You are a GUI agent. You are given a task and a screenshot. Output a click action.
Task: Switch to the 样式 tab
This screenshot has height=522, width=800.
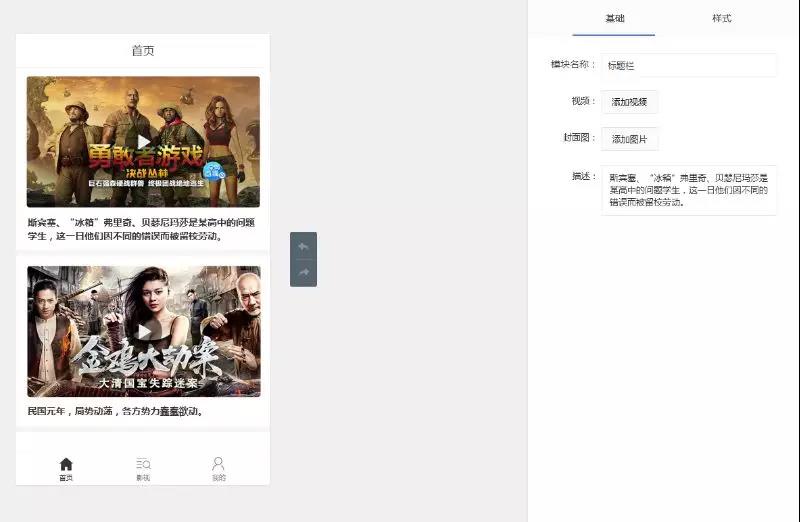(x=721, y=18)
